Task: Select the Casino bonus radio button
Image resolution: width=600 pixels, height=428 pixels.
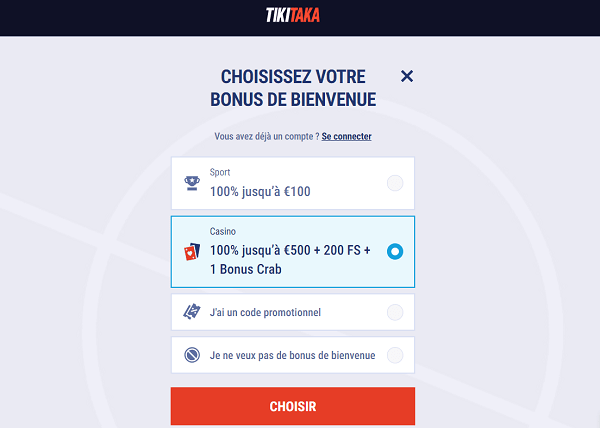Action: tap(395, 251)
